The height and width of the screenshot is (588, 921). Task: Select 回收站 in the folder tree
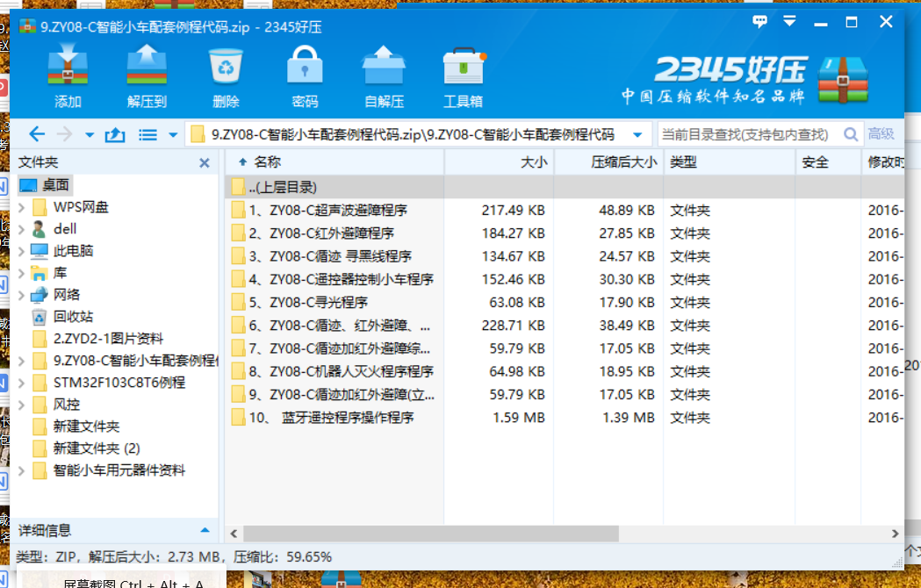(x=73, y=317)
